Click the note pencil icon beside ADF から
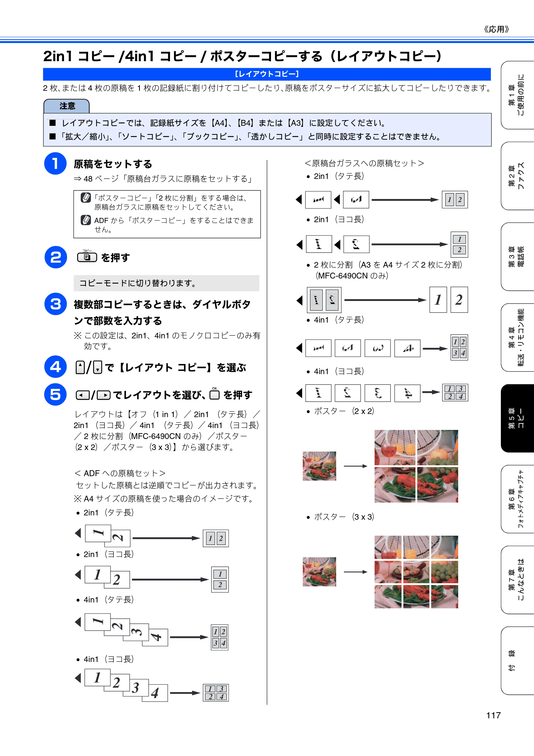534x756 pixels. pyautogui.click(x=86, y=220)
